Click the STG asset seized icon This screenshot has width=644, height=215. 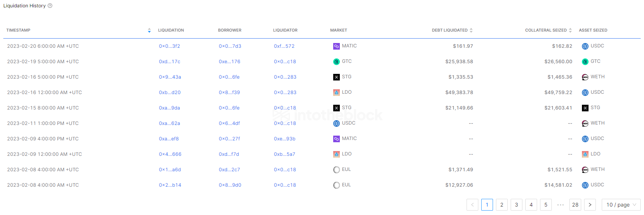(x=585, y=108)
